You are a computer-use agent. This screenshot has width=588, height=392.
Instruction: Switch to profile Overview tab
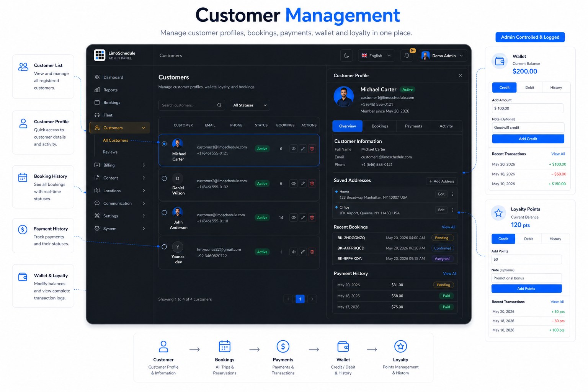coord(348,126)
